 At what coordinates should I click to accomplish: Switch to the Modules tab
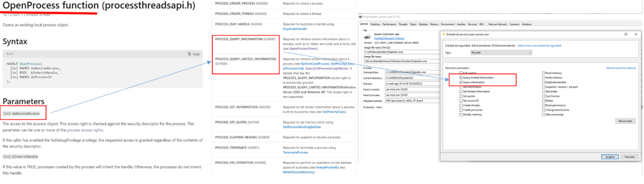click(423, 24)
